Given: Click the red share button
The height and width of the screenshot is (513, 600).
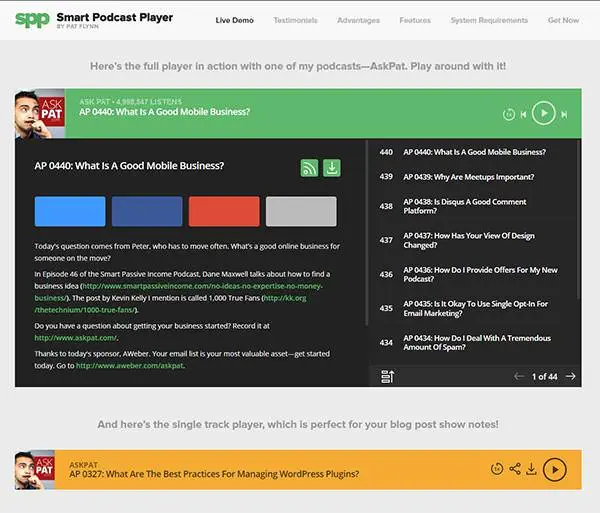Looking at the screenshot, I should click(x=224, y=211).
